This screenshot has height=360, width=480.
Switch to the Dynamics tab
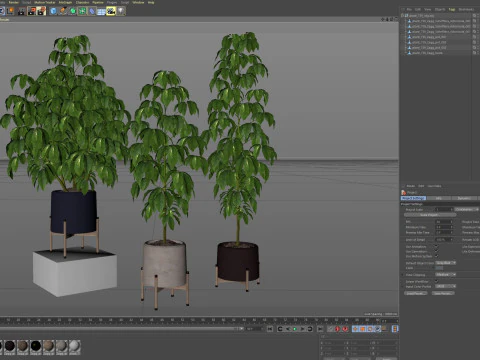464,198
